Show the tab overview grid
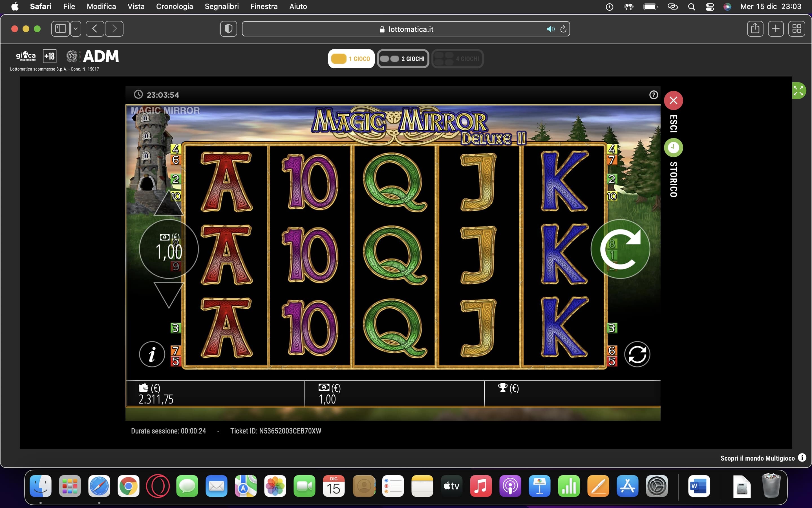 coord(796,29)
